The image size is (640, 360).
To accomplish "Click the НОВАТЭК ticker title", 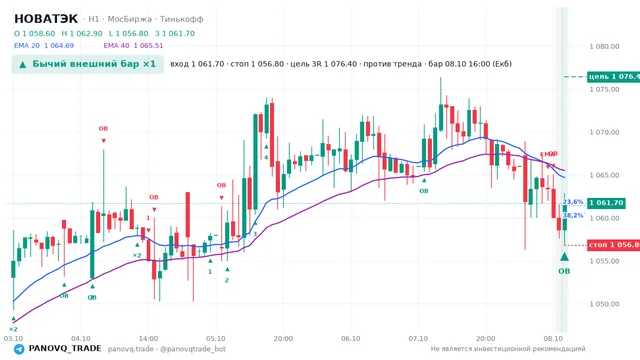I will tap(46, 19).
